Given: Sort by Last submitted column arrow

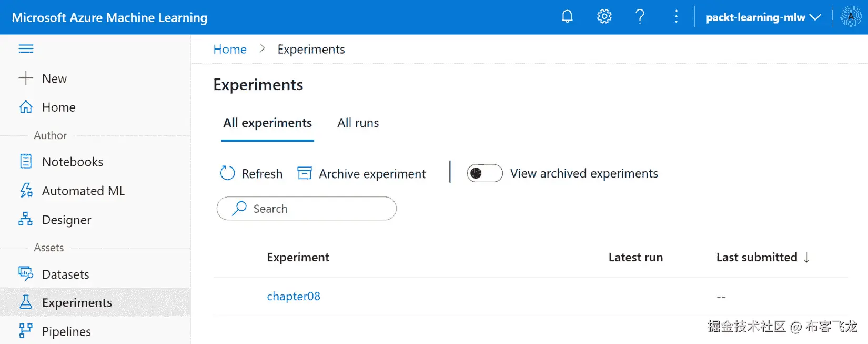Looking at the screenshot, I should [x=806, y=257].
